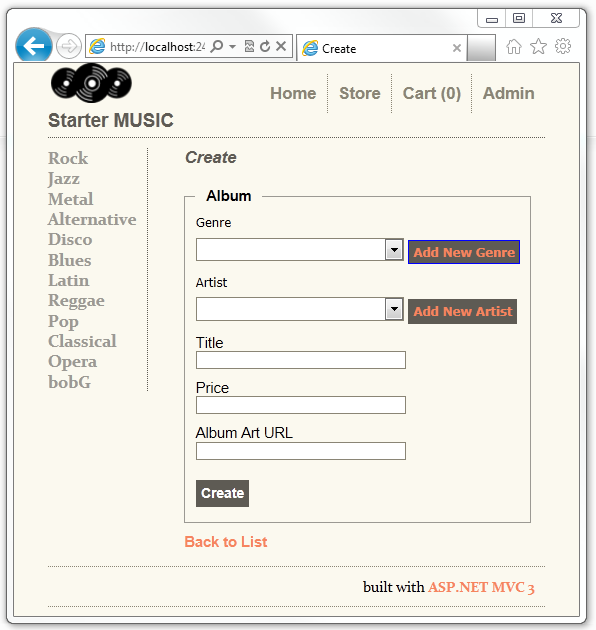Open the ASP.NET MVC 3 footer link
The width and height of the screenshot is (596, 630).
pyautogui.click(x=481, y=587)
